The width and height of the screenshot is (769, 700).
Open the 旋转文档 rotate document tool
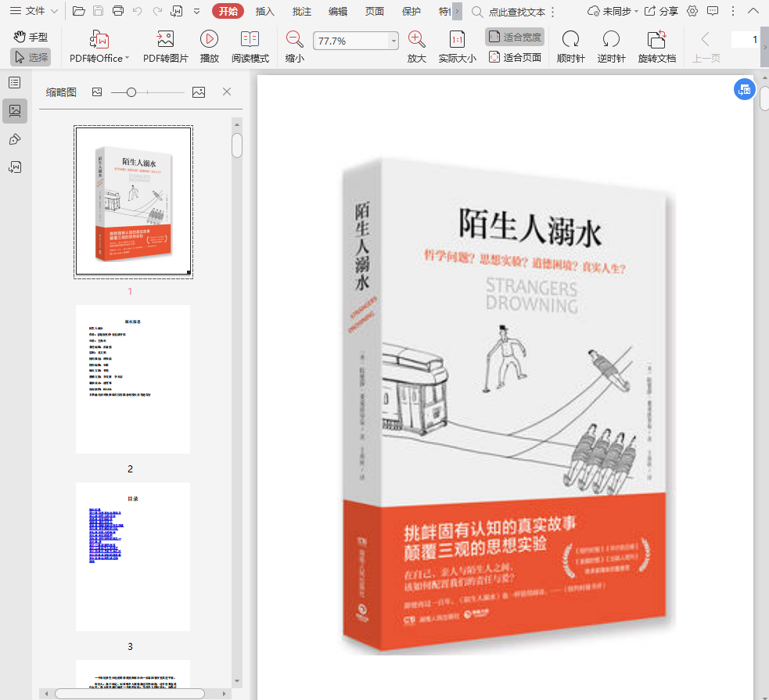[x=656, y=40]
